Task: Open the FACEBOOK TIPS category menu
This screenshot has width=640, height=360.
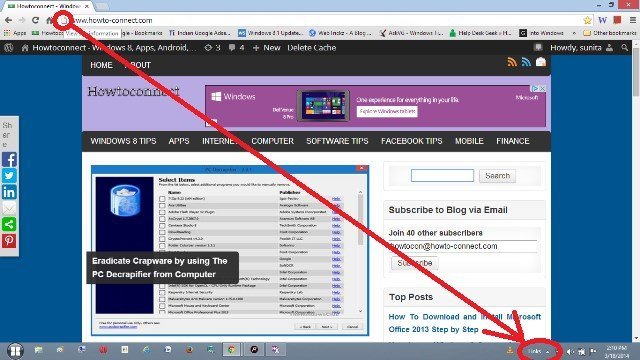Action: (x=411, y=141)
